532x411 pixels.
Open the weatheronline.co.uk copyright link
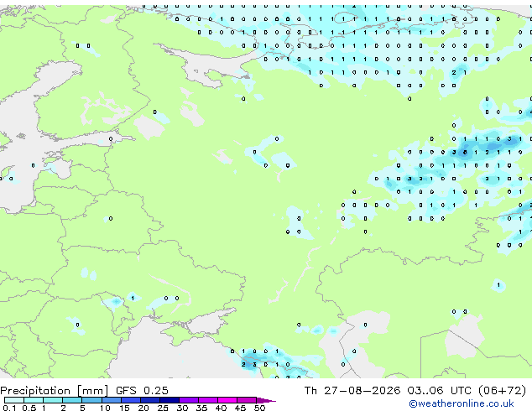[461, 403]
